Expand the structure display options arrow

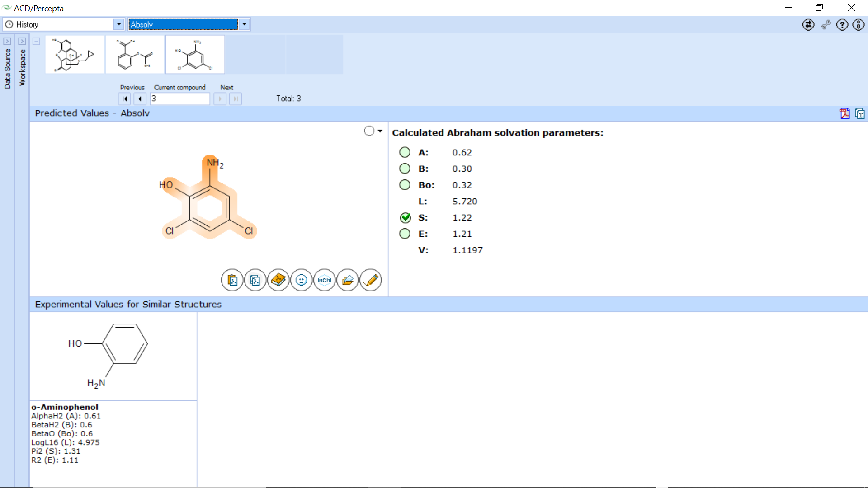click(380, 131)
